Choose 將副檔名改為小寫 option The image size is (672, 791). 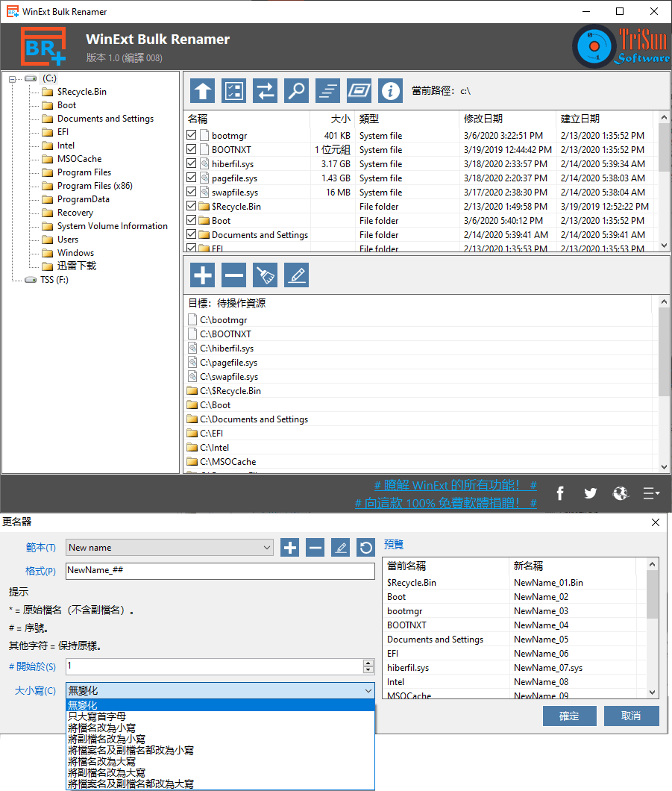coord(220,739)
